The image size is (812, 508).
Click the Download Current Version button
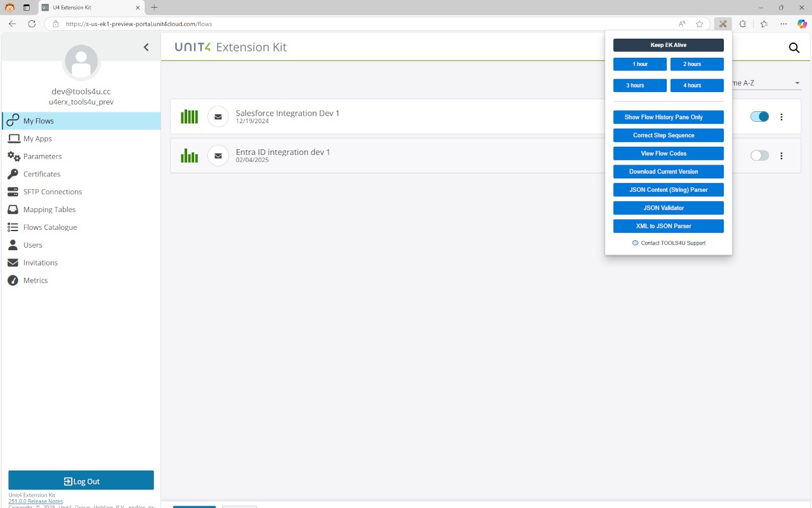click(x=669, y=171)
